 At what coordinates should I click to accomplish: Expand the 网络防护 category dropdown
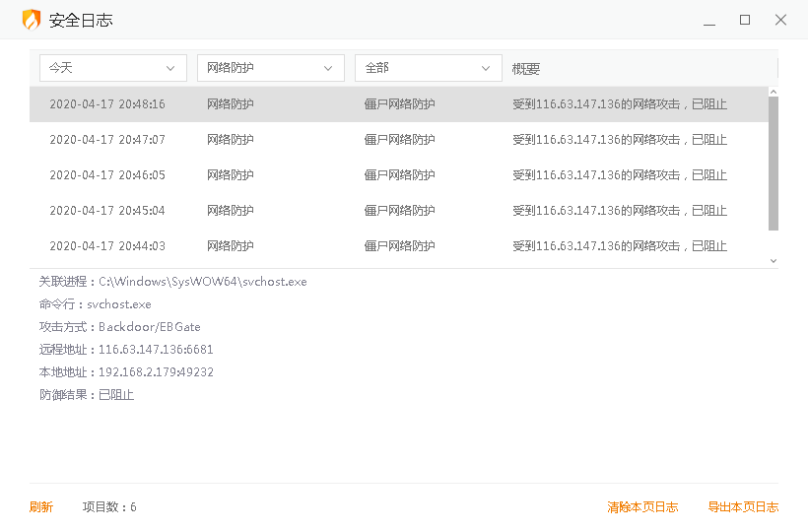pyautogui.click(x=270, y=68)
